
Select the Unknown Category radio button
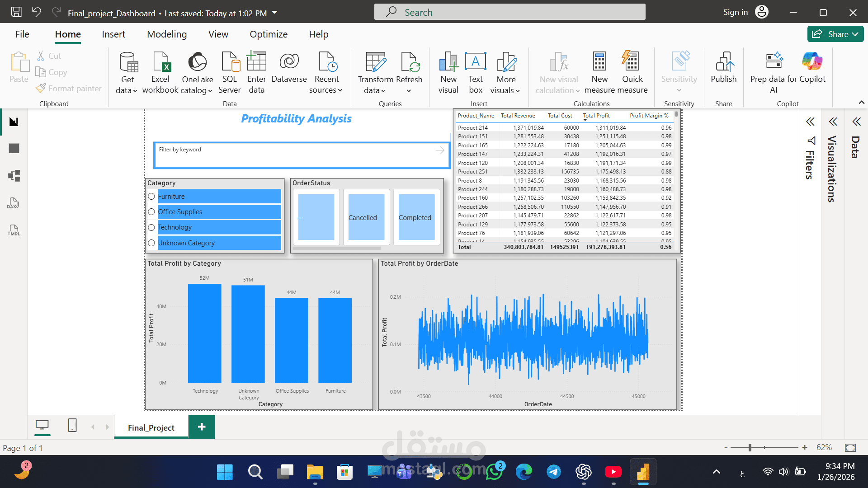tap(151, 243)
